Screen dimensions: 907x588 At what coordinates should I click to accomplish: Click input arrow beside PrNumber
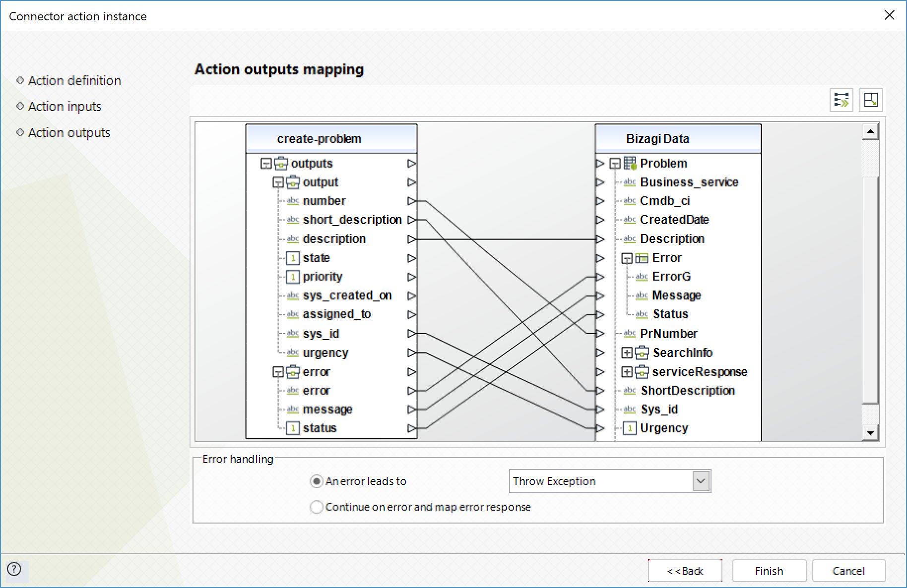click(600, 334)
